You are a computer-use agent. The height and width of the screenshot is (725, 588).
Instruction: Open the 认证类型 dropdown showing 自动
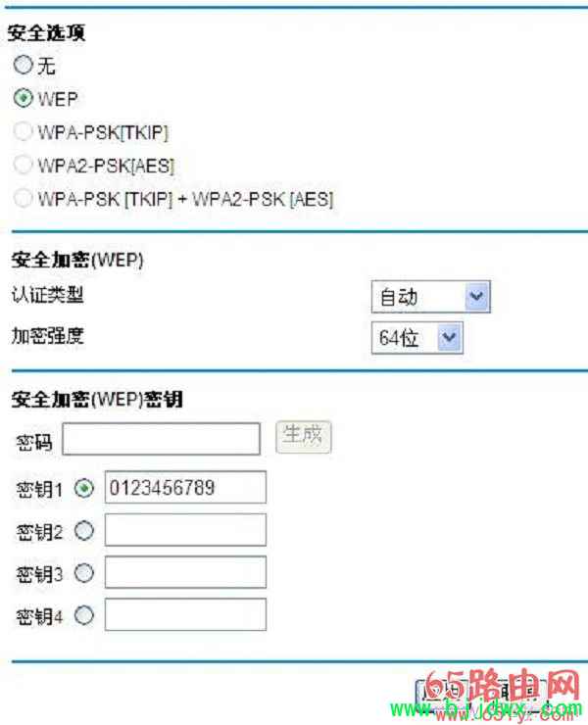(x=430, y=297)
